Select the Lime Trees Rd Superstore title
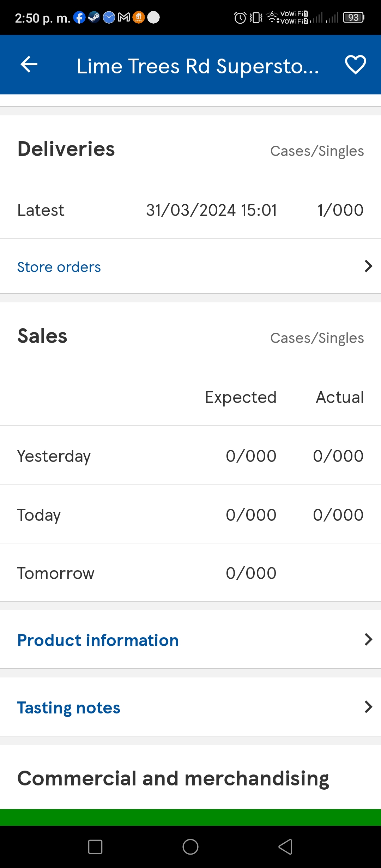The image size is (381, 868). tap(198, 66)
